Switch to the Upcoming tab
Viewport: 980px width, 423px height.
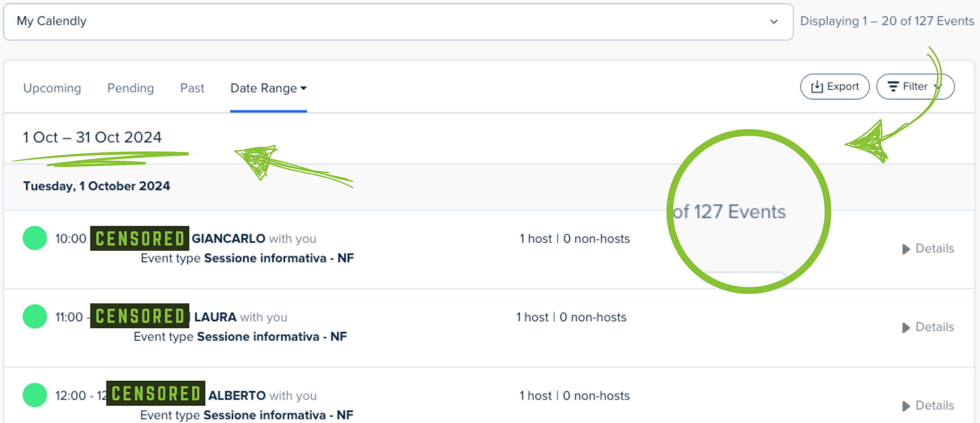(x=52, y=88)
